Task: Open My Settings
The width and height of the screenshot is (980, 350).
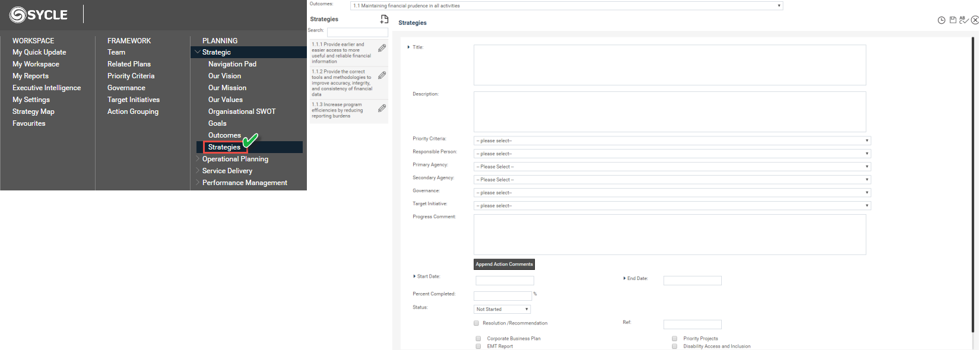Action: (x=31, y=100)
